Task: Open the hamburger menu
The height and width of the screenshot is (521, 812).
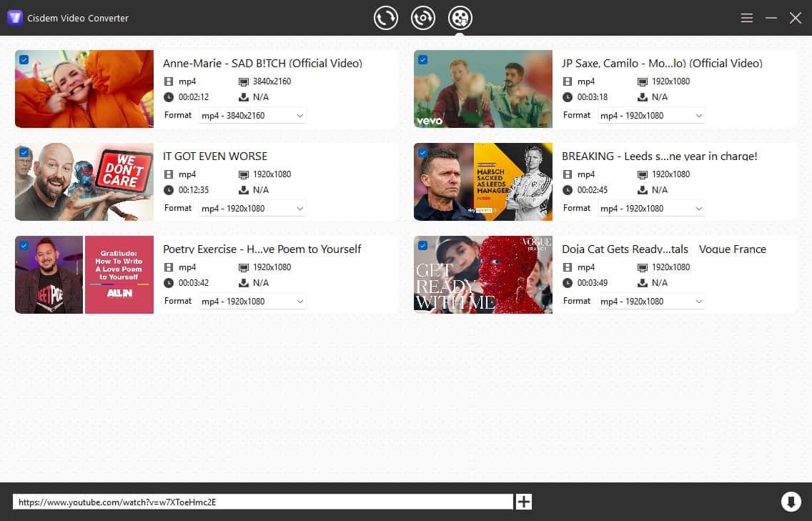Action: point(746,18)
